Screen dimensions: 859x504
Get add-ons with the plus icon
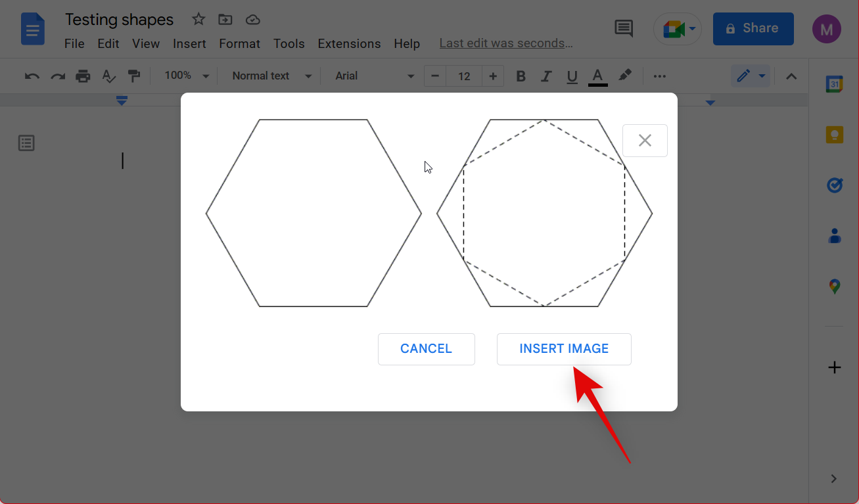click(834, 367)
